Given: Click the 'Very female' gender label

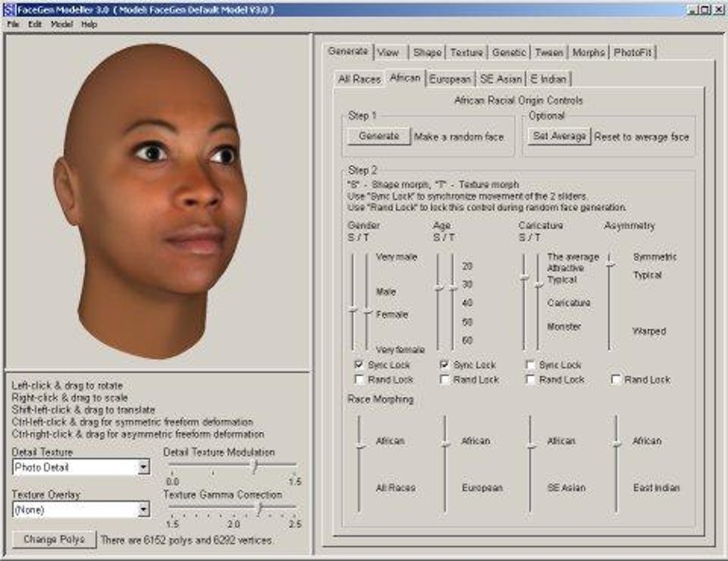Looking at the screenshot, I should (400, 349).
